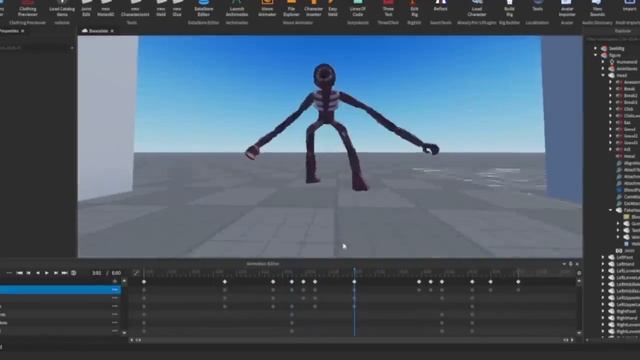Viewport: 640px width, 360px height.
Task: Open the DataStore Editor plugin
Action: [203, 9]
